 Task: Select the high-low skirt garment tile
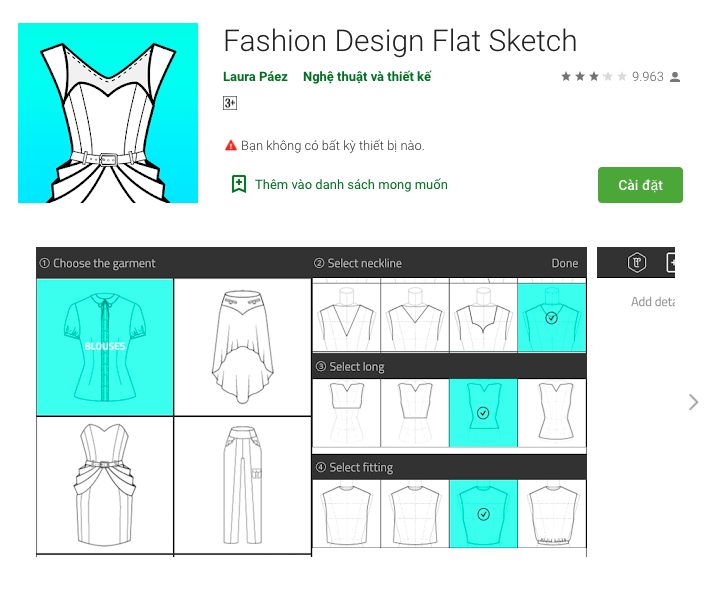[x=242, y=347]
